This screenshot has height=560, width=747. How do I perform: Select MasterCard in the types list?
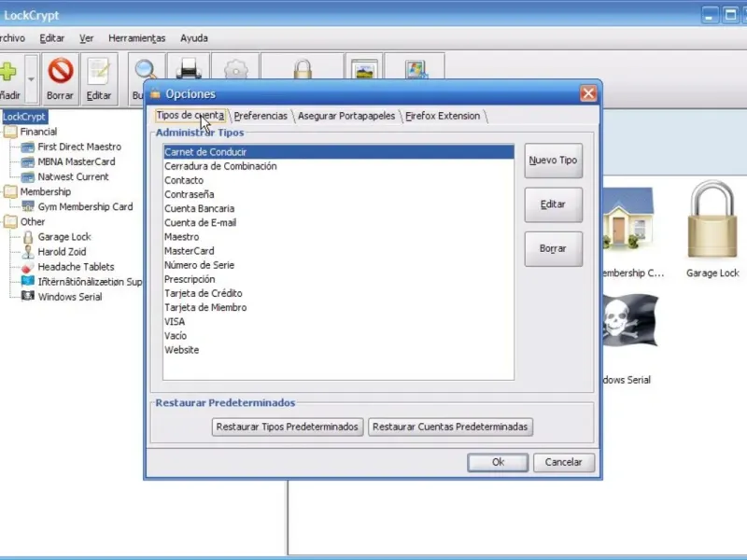click(338, 251)
